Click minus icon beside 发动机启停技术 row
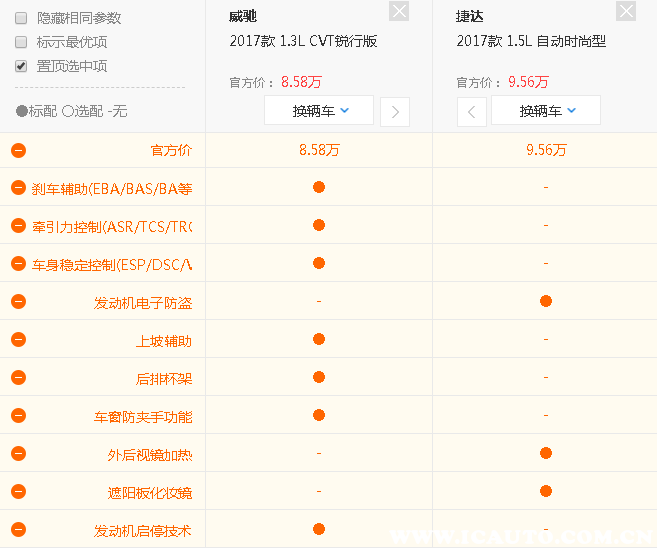The image size is (657, 548). [18, 530]
